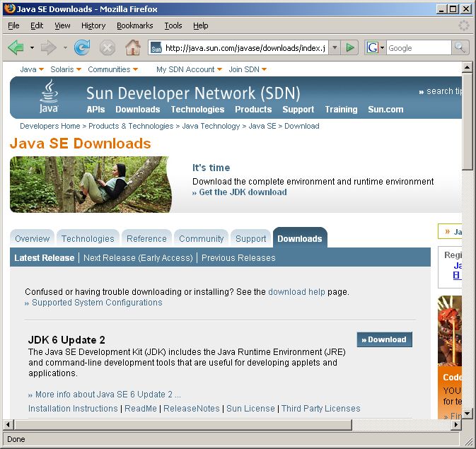Viewport: 476px width, 449px height.
Task: Open the Edit menu
Action: point(37,25)
